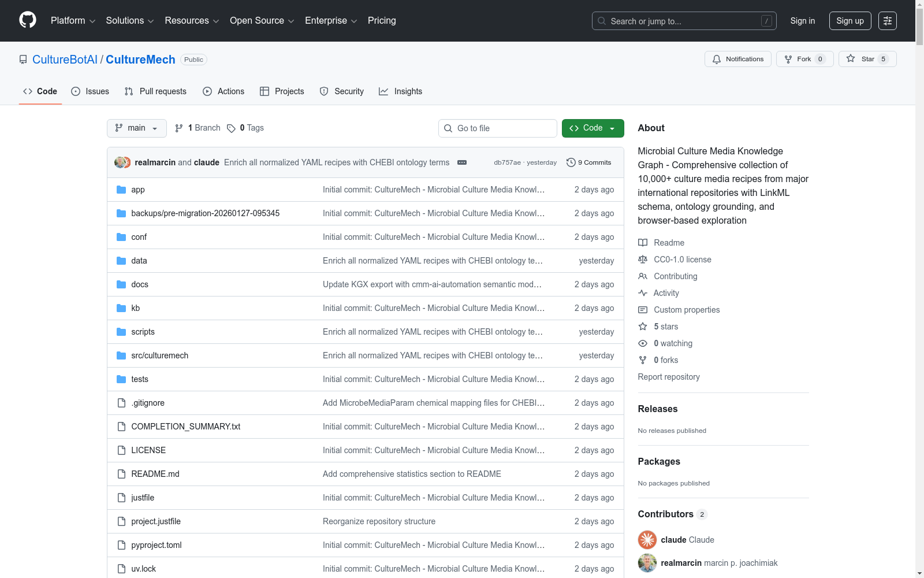This screenshot has width=924, height=578.
Task: Click the Go to file search box
Action: [498, 128]
